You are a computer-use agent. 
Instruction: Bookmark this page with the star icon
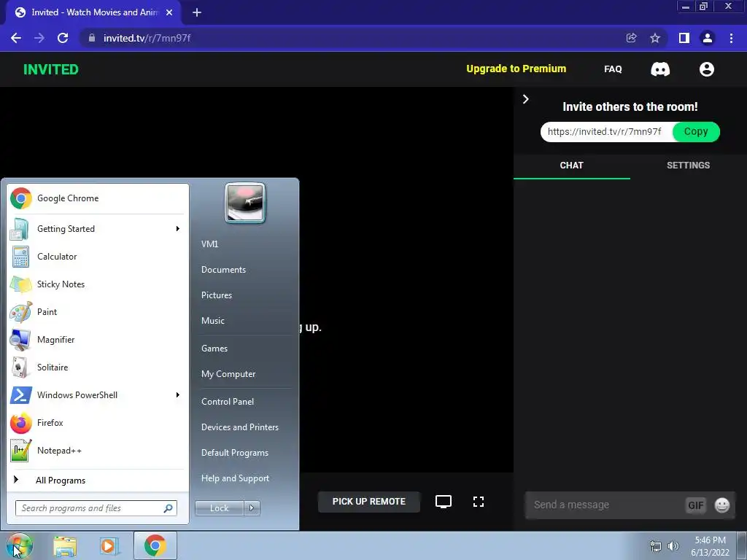click(655, 38)
